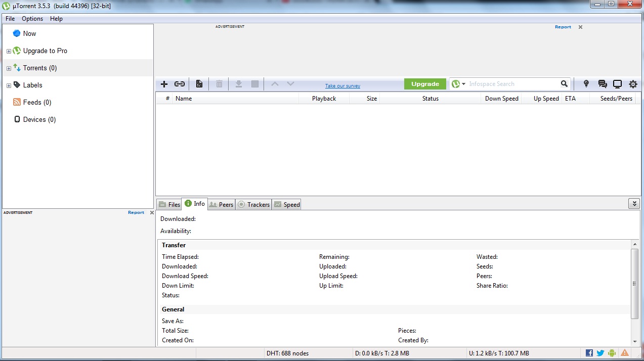Switch to the Peers tab
The height and width of the screenshot is (361, 644).
(221, 204)
